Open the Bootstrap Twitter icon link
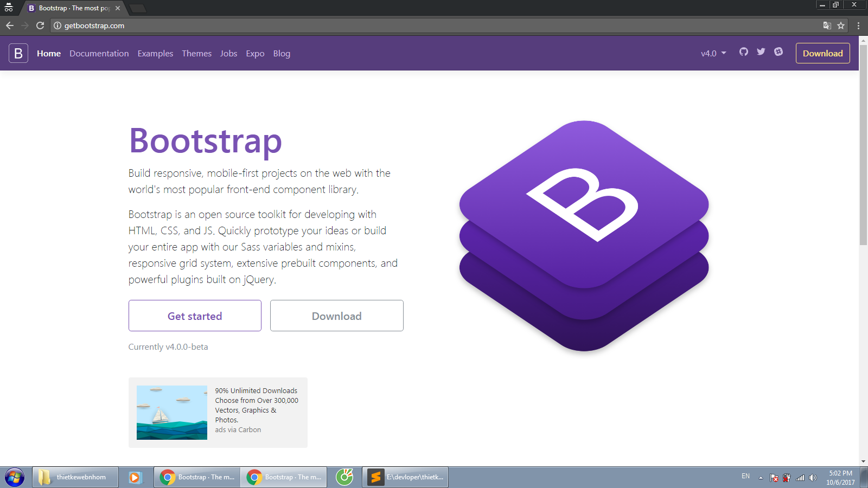Image resolution: width=868 pixels, height=488 pixels. (x=761, y=52)
